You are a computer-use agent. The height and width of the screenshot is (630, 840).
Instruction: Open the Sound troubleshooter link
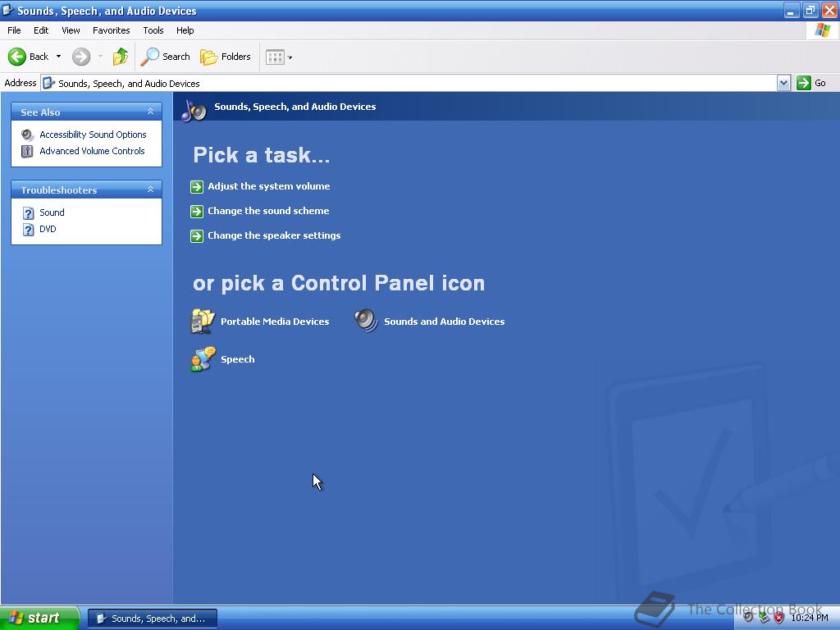pos(52,212)
